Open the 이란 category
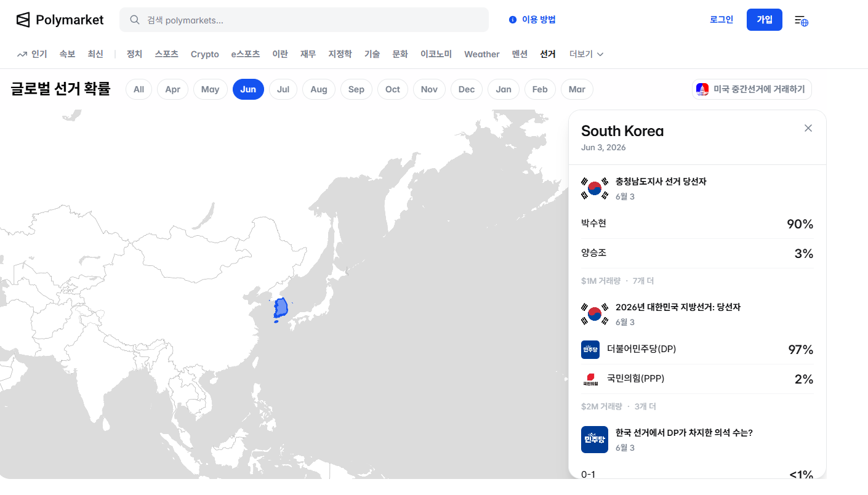Image resolution: width=868 pixels, height=495 pixels. coord(280,54)
